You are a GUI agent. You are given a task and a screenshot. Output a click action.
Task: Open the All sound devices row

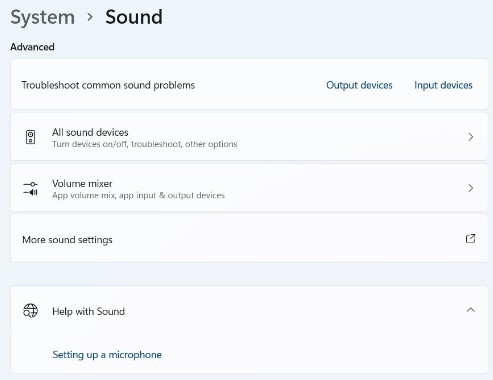click(249, 137)
